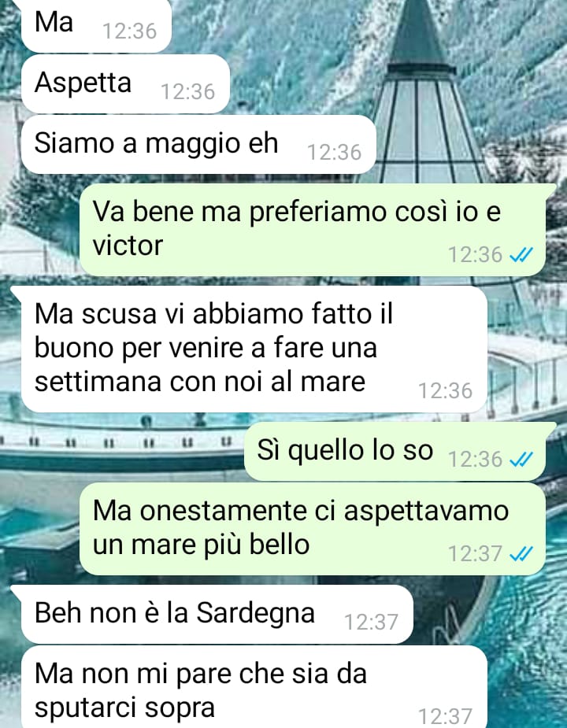Tap the 'Ma' message bubble
The width and height of the screenshot is (567, 728).
tap(96, 24)
